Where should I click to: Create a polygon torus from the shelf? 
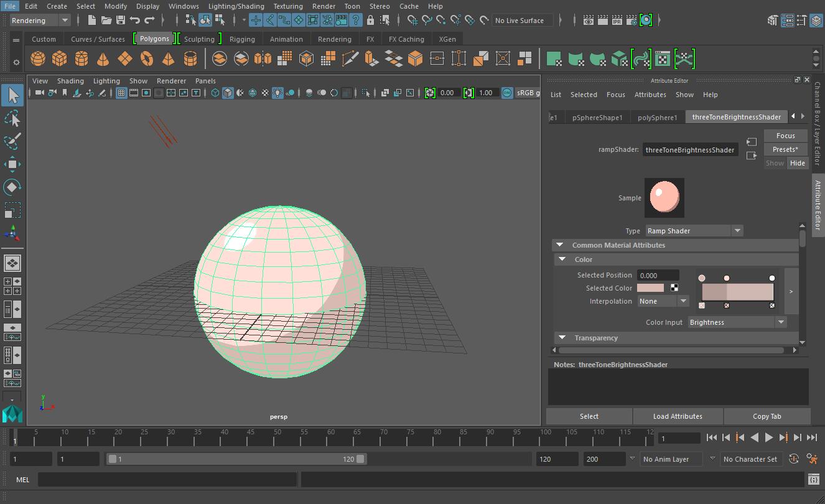(x=147, y=59)
